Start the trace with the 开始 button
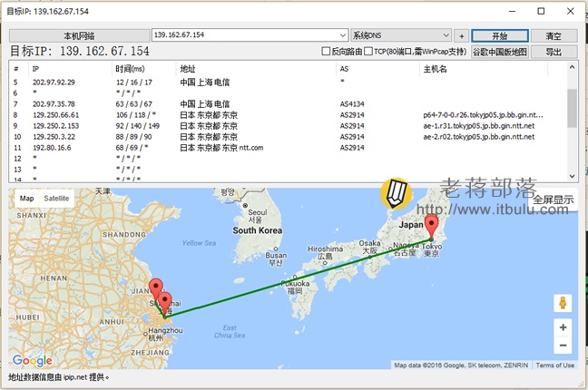588x390 pixels. coord(500,36)
